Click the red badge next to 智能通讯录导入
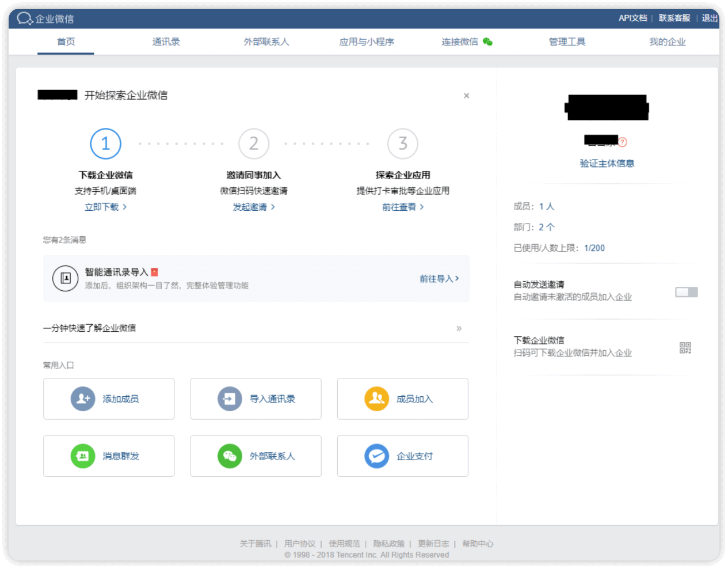 click(x=154, y=272)
